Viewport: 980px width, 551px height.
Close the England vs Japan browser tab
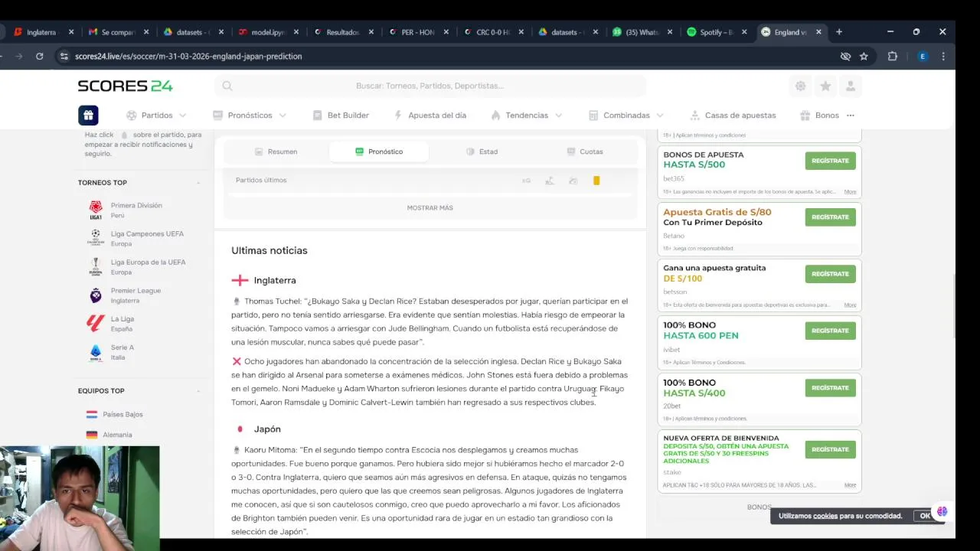pyautogui.click(x=818, y=32)
